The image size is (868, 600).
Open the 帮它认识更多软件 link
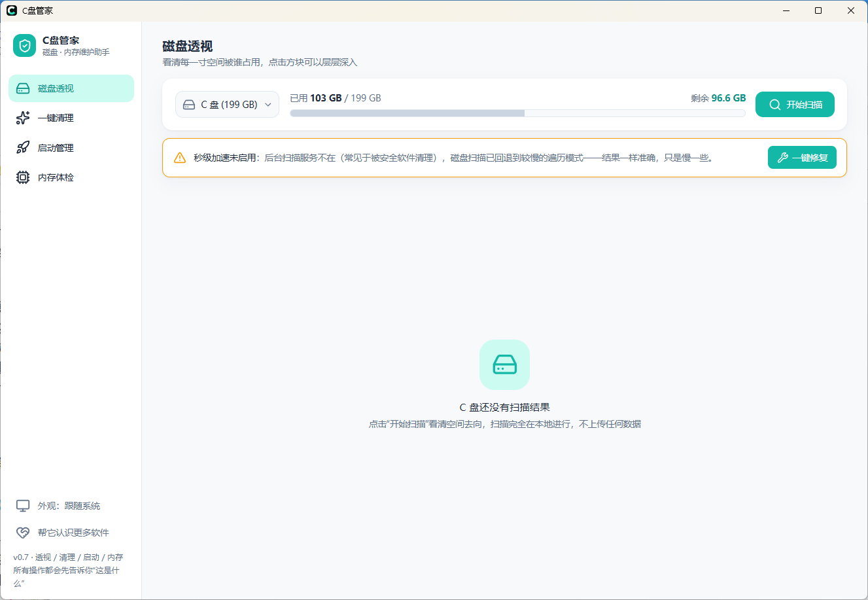[x=71, y=533]
